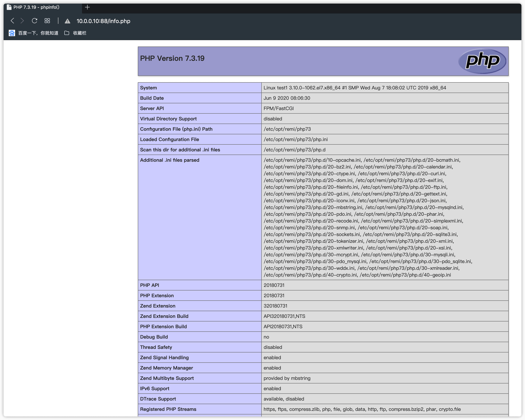Click API20180731,NTS value
The width and height of the screenshot is (525, 420).
tap(283, 327)
